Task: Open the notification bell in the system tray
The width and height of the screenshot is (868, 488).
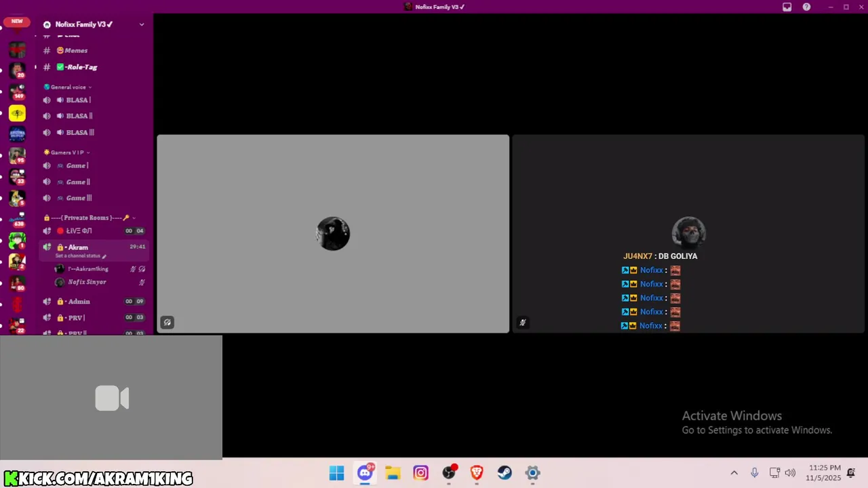Action: click(851, 473)
